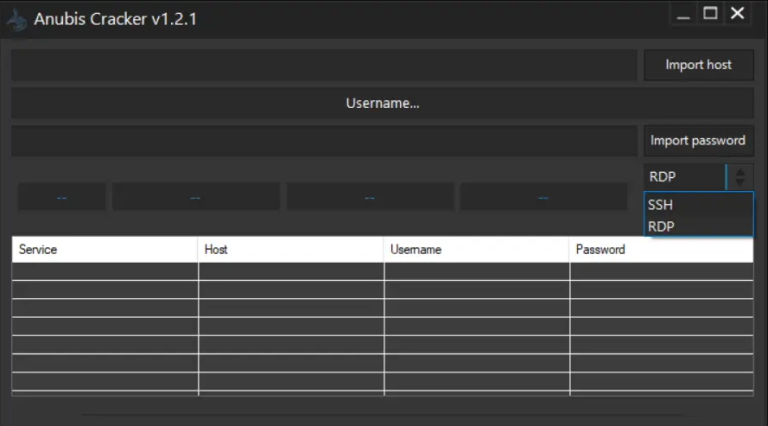Image resolution: width=768 pixels, height=426 pixels.
Task: Click the Import host button
Action: coord(698,65)
